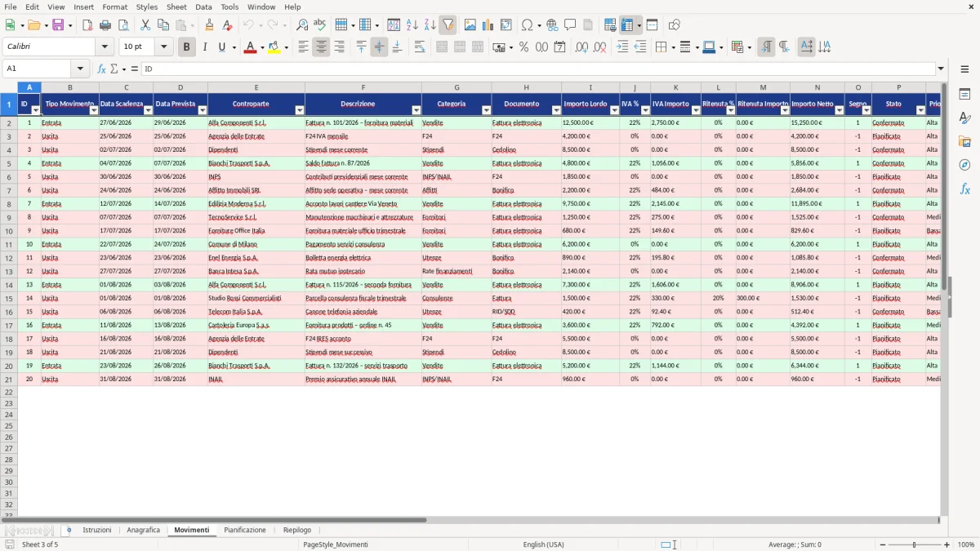This screenshot has height=551, width=980.
Task: Click the formula input line
Action: (537, 69)
